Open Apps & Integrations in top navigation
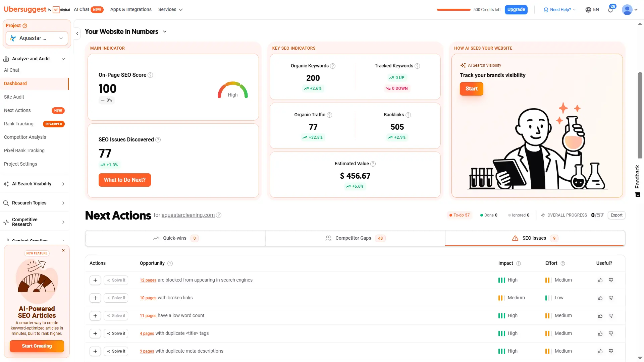Screen dimensions: 644x362 click(131, 10)
